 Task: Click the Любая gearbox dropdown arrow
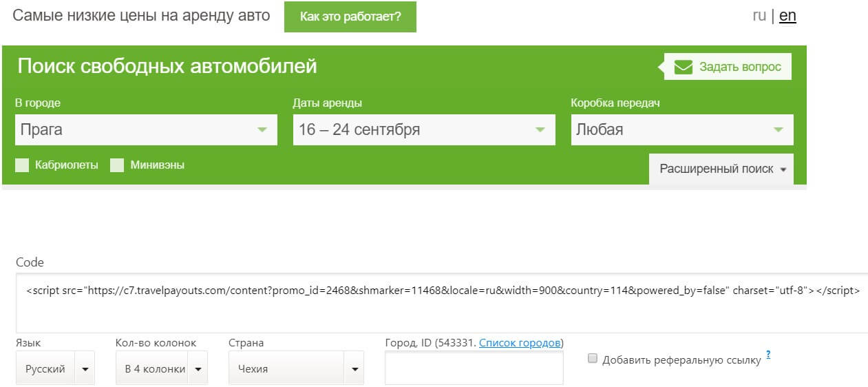click(x=779, y=129)
